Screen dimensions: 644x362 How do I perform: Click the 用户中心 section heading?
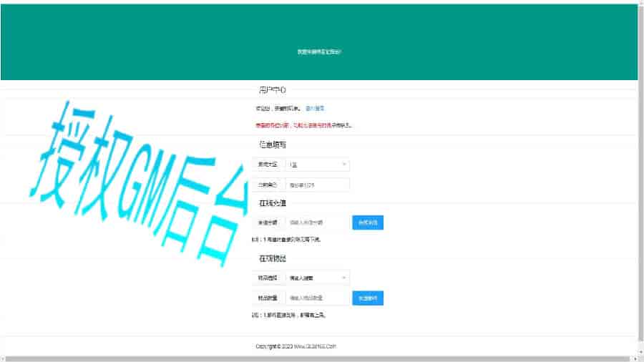pos(273,90)
